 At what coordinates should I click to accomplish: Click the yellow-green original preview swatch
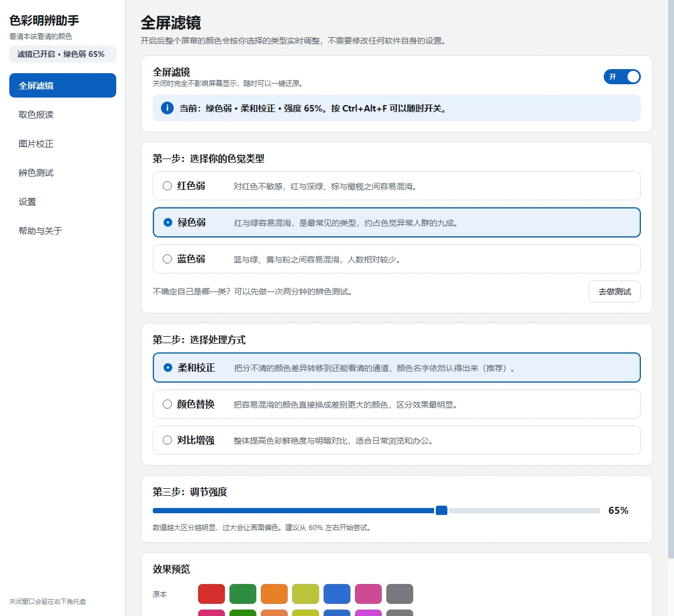click(x=306, y=594)
